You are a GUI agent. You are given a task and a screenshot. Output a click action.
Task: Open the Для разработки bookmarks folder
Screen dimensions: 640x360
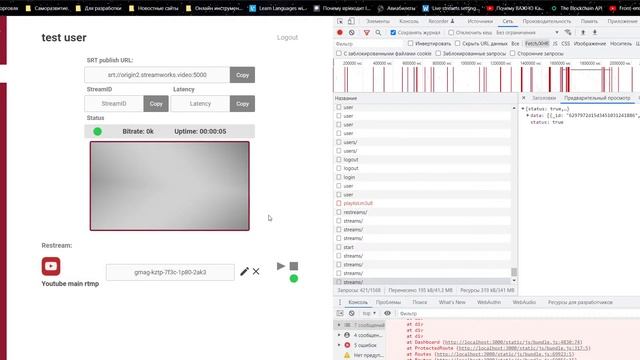pos(98,8)
